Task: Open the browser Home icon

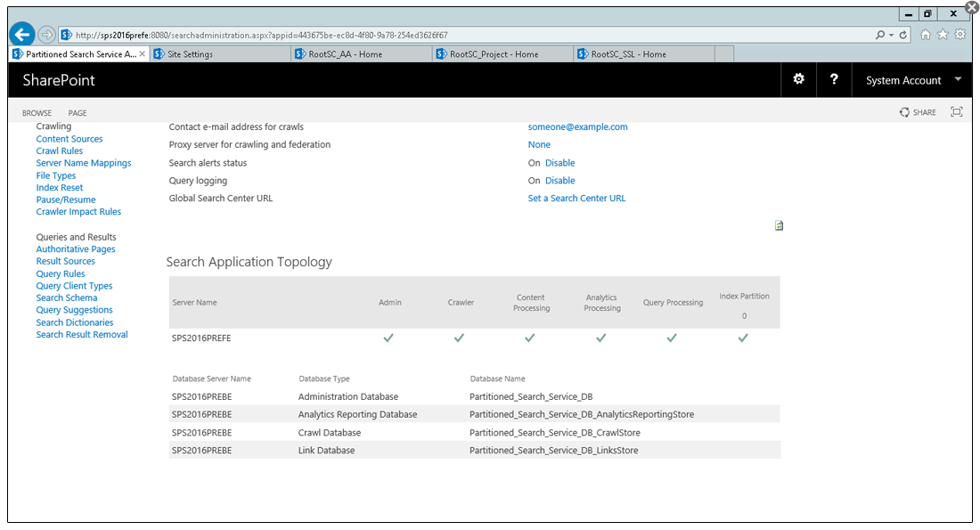Action: point(925,35)
